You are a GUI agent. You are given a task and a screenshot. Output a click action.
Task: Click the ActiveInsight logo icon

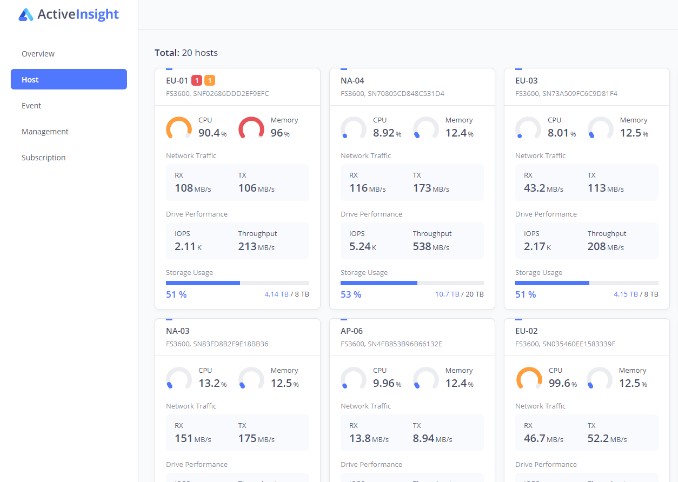click(x=26, y=15)
